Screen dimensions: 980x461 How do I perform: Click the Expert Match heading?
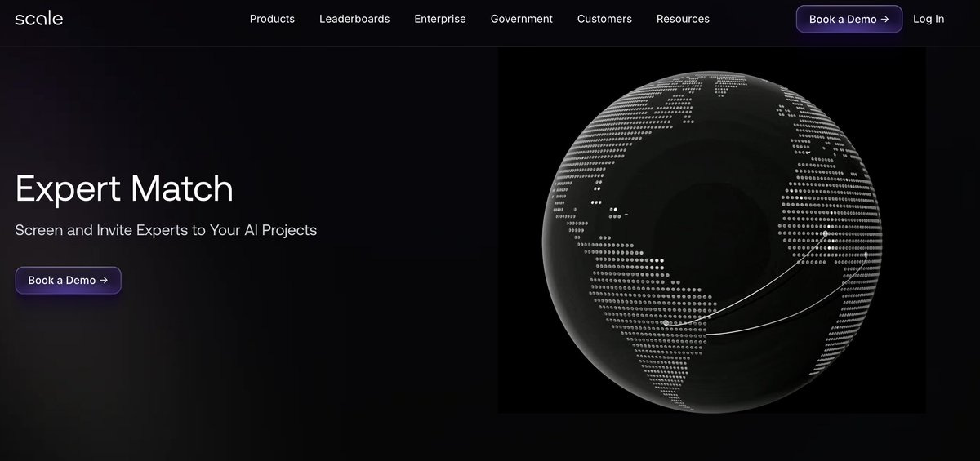coord(124,188)
